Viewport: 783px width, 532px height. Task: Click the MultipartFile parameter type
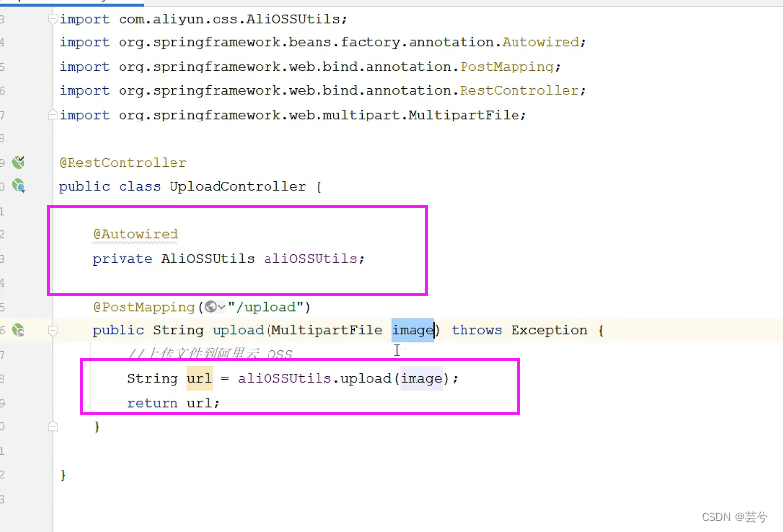327,330
